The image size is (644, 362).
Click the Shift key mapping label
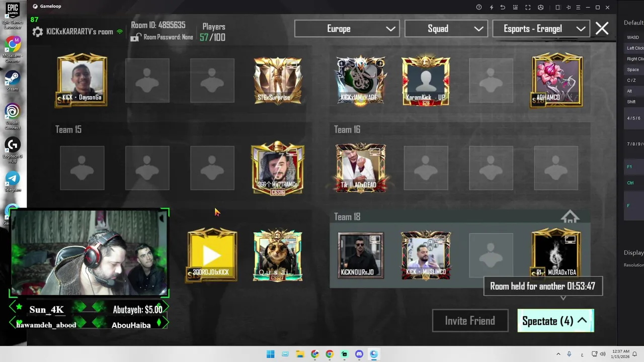pyautogui.click(x=631, y=102)
